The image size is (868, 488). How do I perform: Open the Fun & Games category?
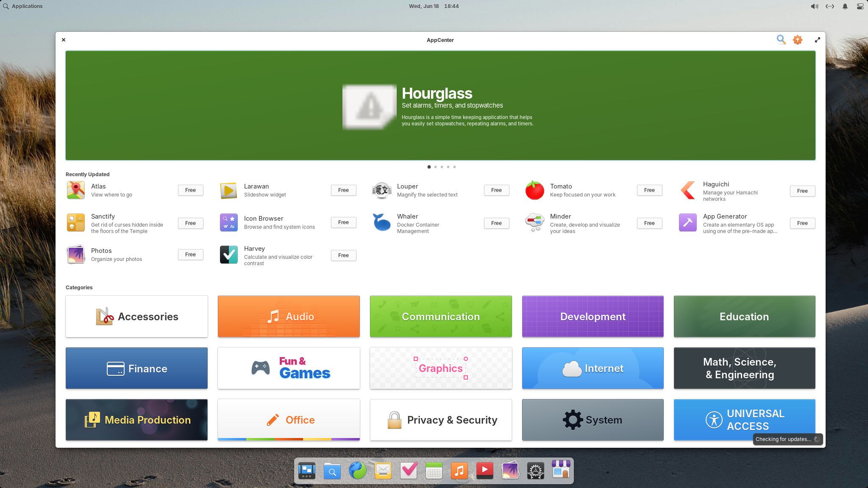(289, 368)
